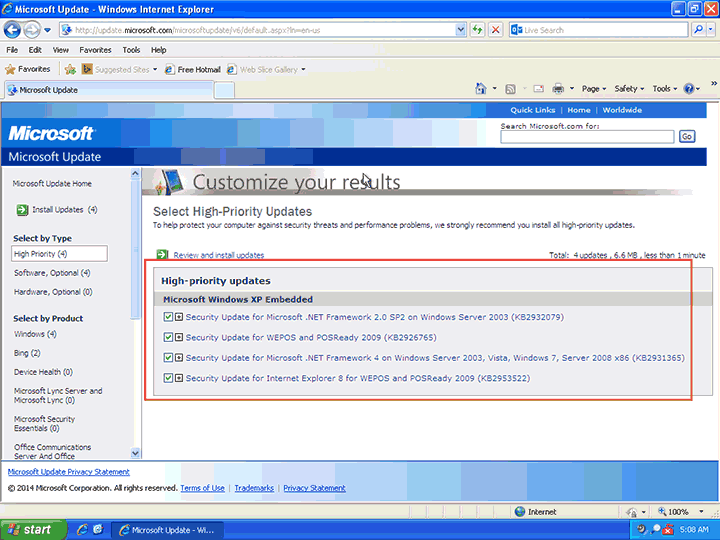This screenshot has height=540, width=720.
Task: Open the View menu
Action: coord(61,50)
